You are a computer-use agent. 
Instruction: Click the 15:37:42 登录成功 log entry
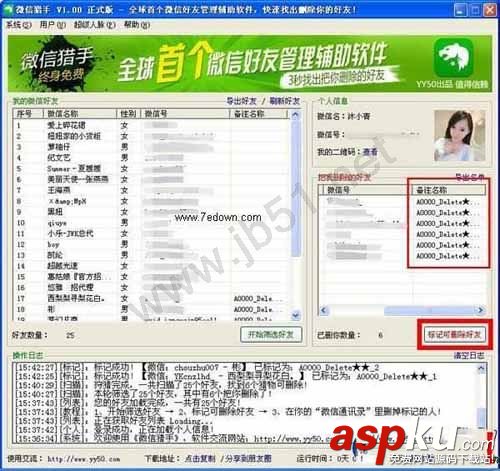coord(114,430)
